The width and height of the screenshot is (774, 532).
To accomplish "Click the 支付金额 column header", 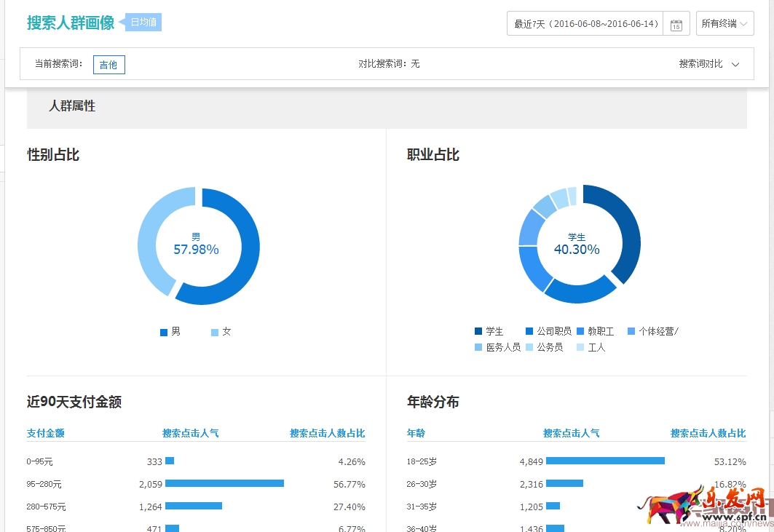I will [x=46, y=433].
